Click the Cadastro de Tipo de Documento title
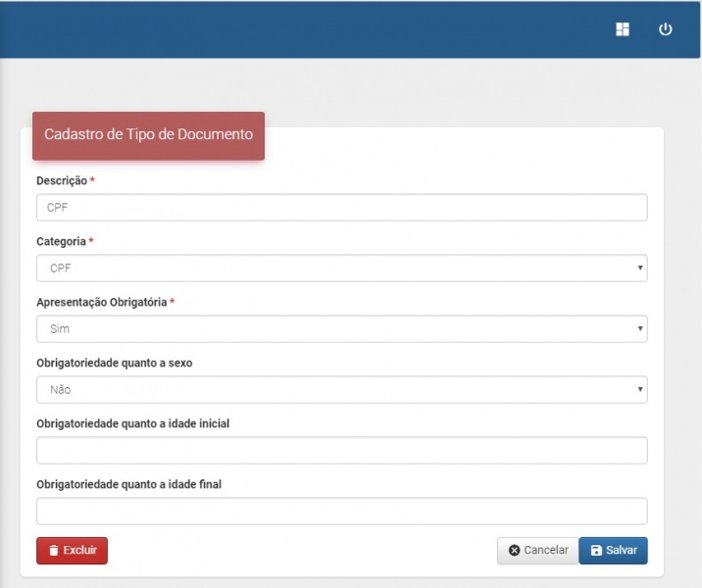 (148, 135)
